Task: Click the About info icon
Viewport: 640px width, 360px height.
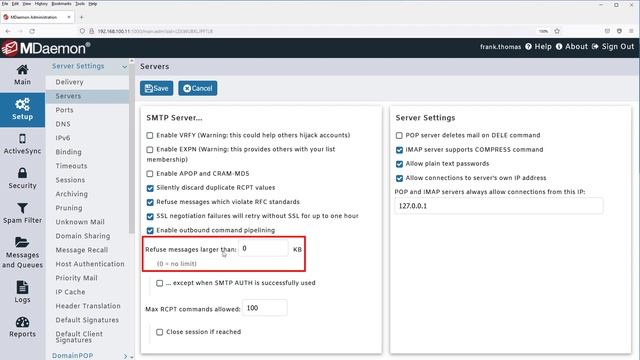Action: pyautogui.click(x=559, y=47)
